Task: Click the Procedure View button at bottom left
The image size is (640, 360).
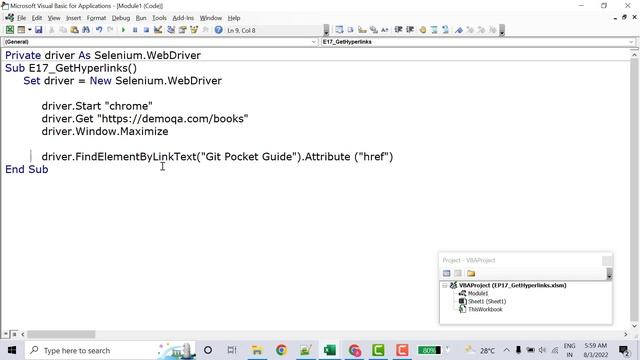Action: point(6,334)
